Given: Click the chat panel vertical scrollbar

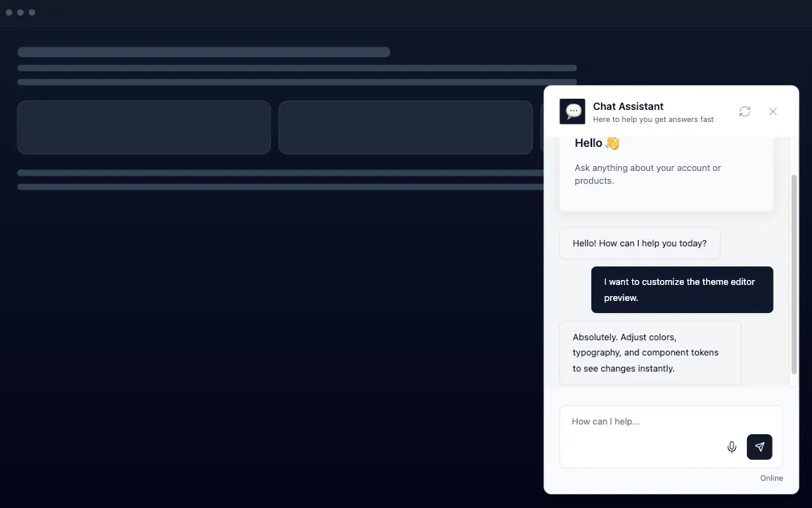Looking at the screenshot, I should click(794, 274).
